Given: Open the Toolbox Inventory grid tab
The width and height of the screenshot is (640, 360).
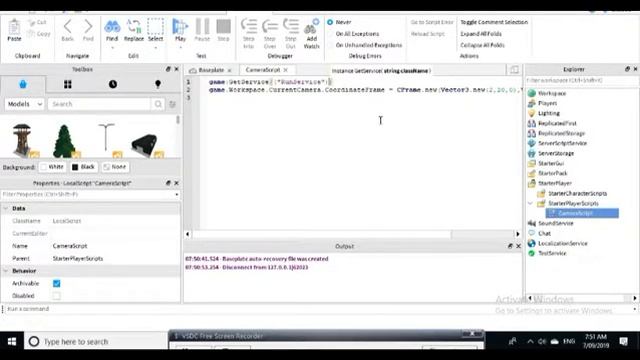Looking at the screenshot, I should (x=68, y=84).
